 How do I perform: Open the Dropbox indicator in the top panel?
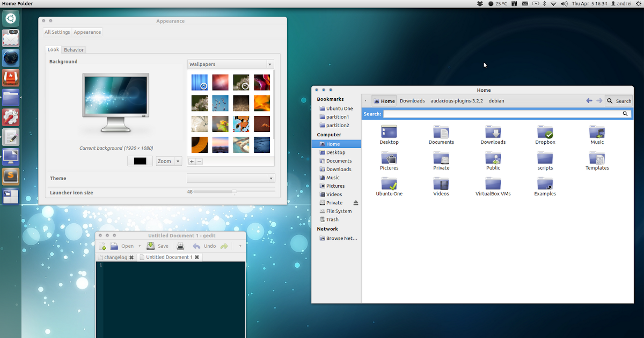[x=479, y=3]
